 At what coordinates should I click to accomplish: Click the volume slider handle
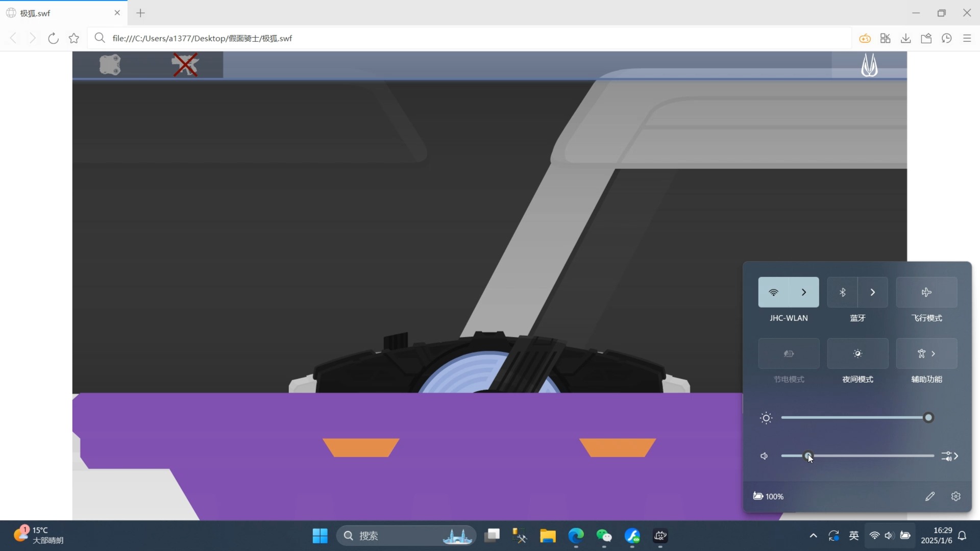tap(808, 456)
